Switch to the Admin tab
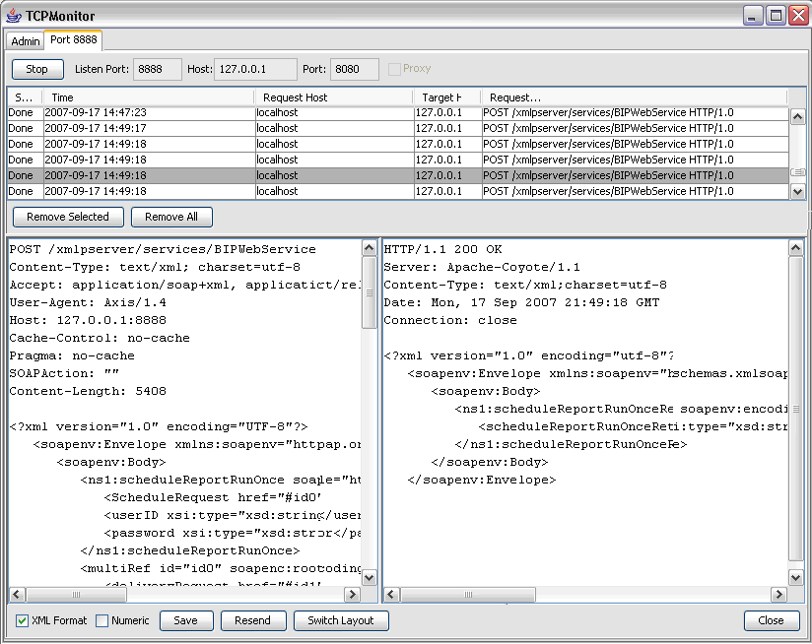Screen dimensions: 812x644 [x=25, y=41]
